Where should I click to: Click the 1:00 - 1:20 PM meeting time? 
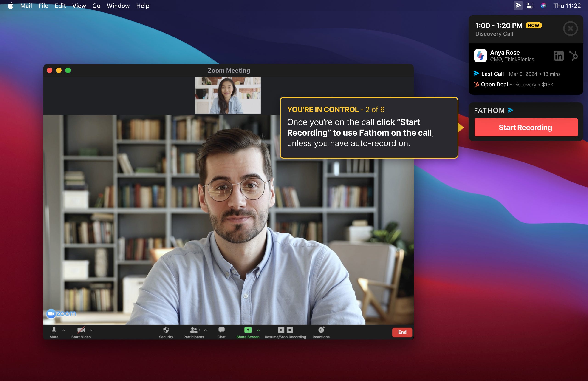pos(499,26)
